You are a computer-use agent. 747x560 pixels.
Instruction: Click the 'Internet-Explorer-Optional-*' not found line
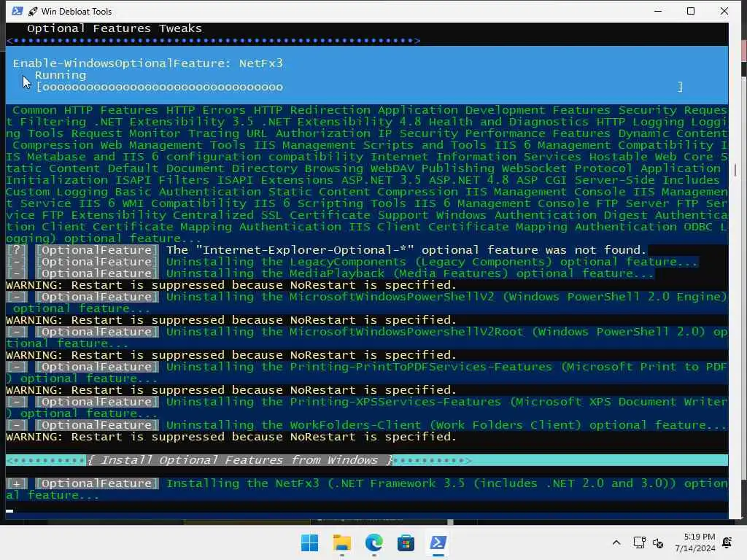pyautogui.click(x=406, y=250)
